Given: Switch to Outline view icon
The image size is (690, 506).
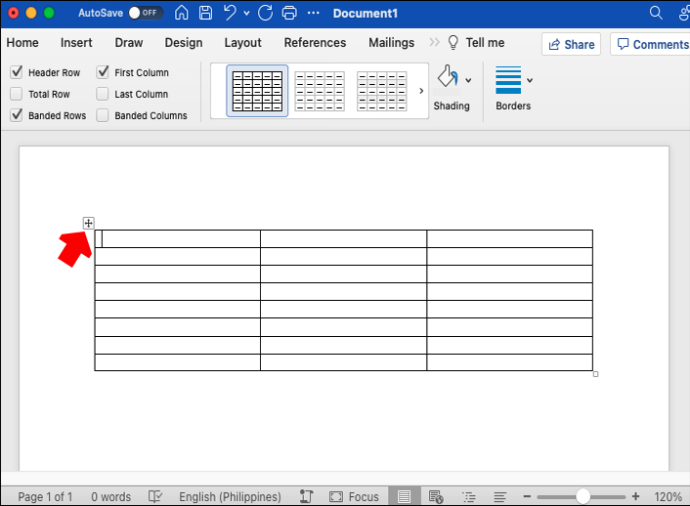Looking at the screenshot, I should tap(469, 497).
